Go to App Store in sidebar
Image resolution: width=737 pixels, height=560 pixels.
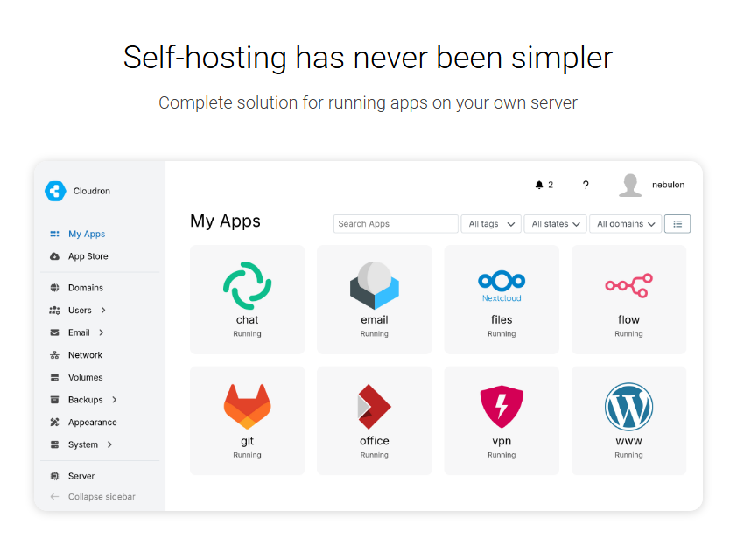(x=88, y=256)
